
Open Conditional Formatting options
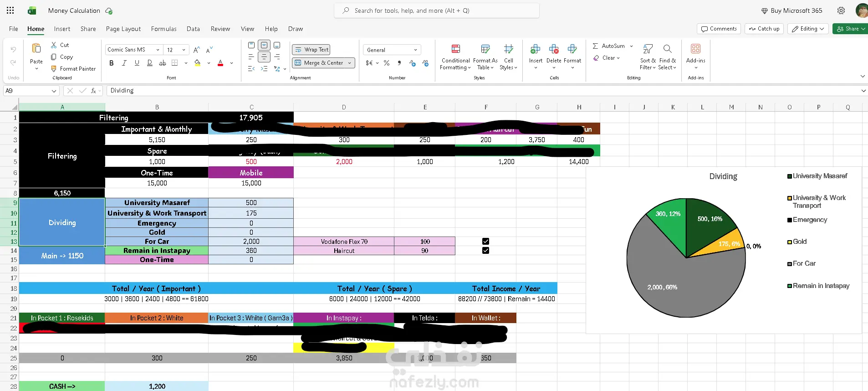click(x=455, y=57)
